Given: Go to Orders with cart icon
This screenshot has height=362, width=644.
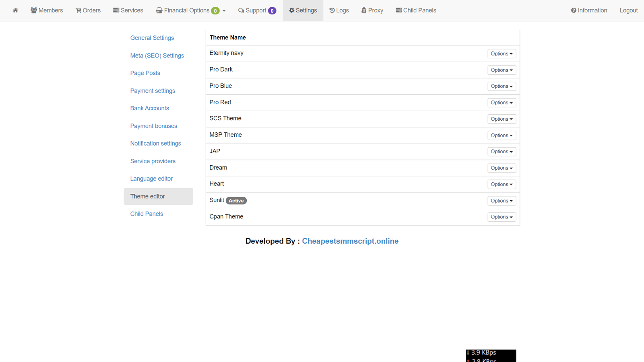Looking at the screenshot, I should click(x=78, y=10).
